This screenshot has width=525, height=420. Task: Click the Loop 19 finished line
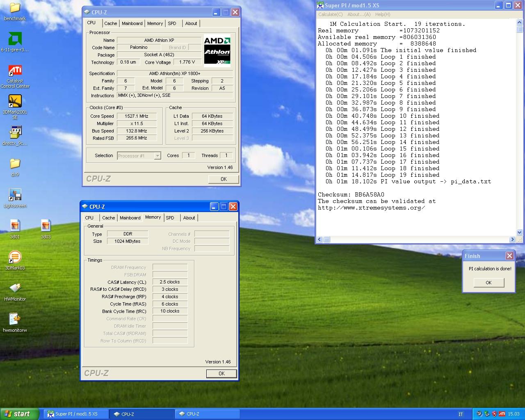coord(383,175)
